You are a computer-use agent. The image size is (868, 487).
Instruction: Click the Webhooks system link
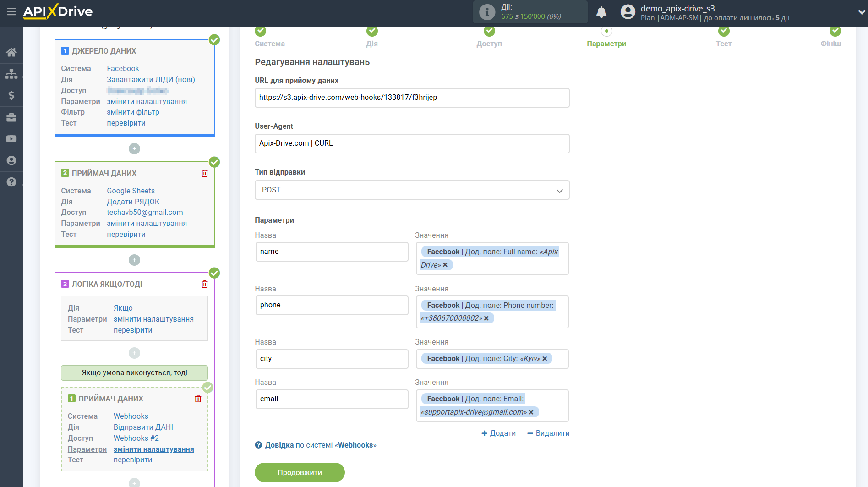click(131, 416)
